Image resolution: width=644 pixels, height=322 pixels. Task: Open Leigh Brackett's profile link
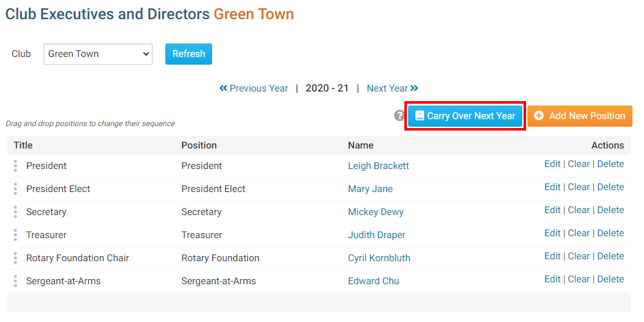(x=378, y=166)
